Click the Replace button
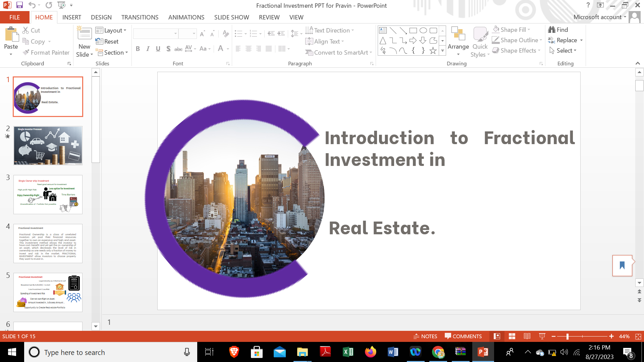Viewport: 644px width, 362px height. (x=562, y=40)
